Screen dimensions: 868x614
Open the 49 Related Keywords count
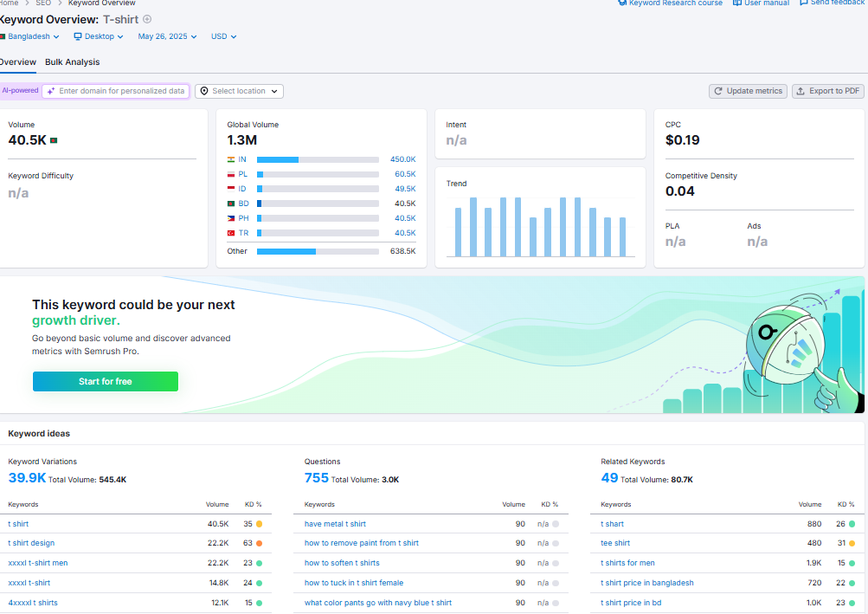tap(609, 478)
